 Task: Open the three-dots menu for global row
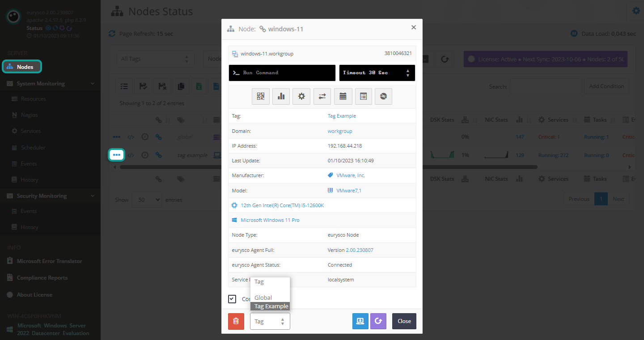[117, 137]
